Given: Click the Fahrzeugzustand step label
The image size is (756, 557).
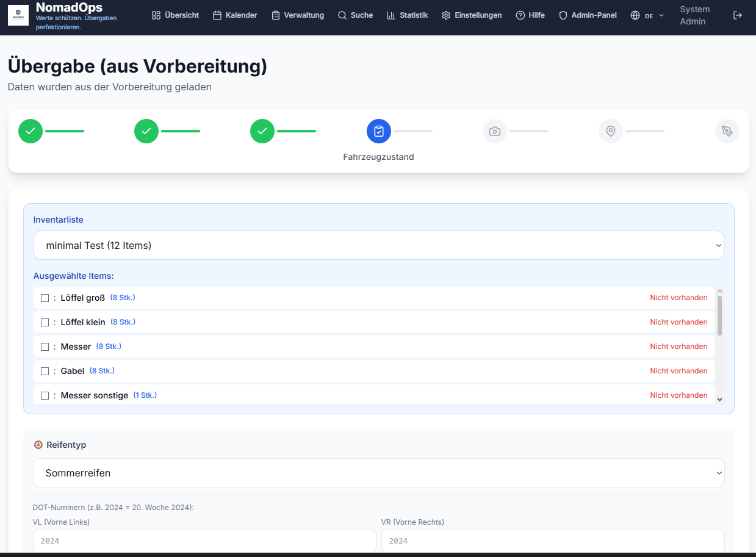Looking at the screenshot, I should coord(378,157).
